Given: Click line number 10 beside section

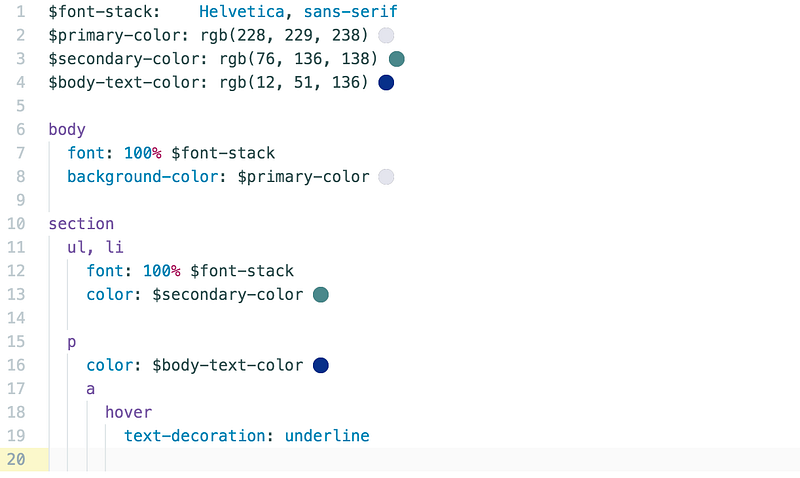Looking at the screenshot, I should click(x=16, y=224).
